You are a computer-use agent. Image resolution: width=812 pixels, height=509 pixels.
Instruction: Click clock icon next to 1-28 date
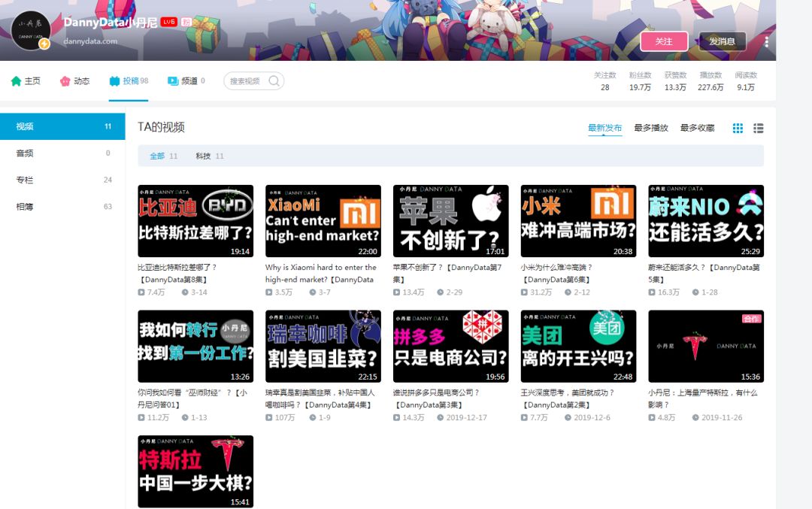pos(695,292)
